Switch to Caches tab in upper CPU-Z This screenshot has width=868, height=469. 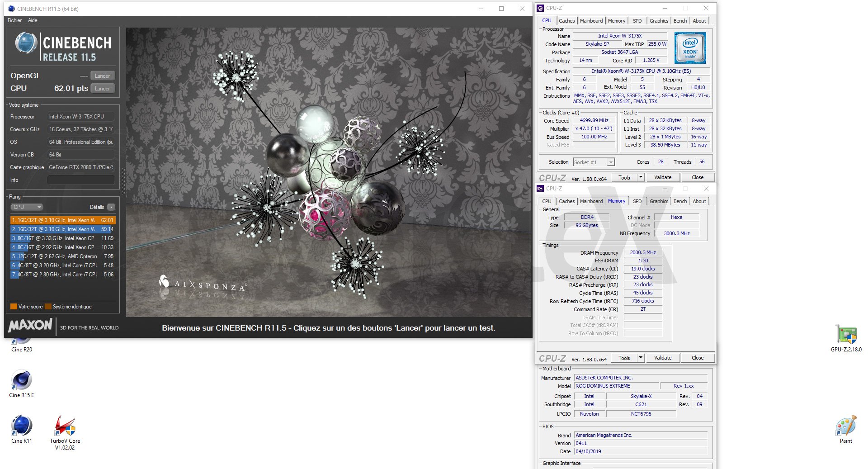tap(566, 21)
